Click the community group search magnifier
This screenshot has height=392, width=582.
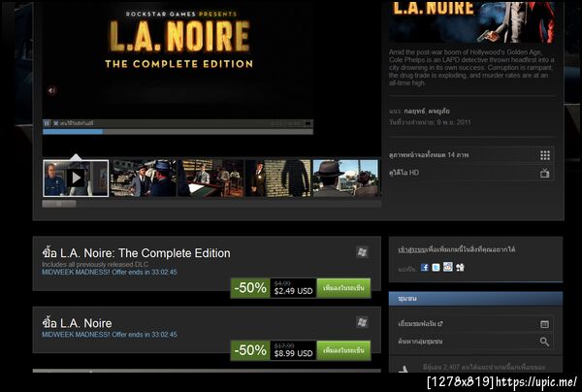tap(544, 342)
